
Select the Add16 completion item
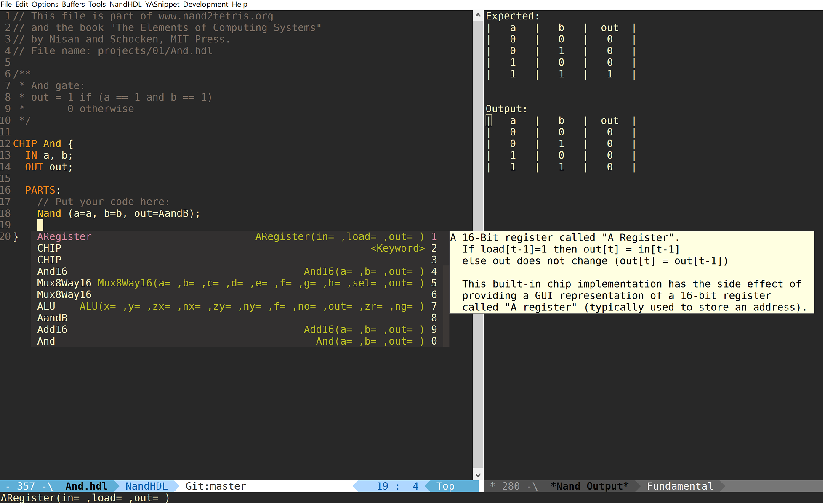coord(52,330)
